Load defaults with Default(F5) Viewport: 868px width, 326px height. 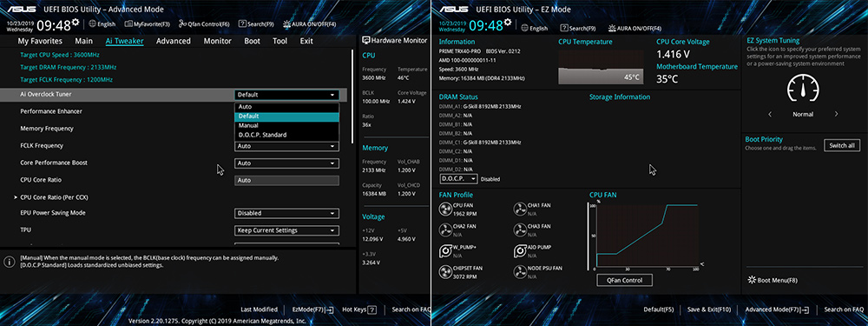tap(658, 309)
